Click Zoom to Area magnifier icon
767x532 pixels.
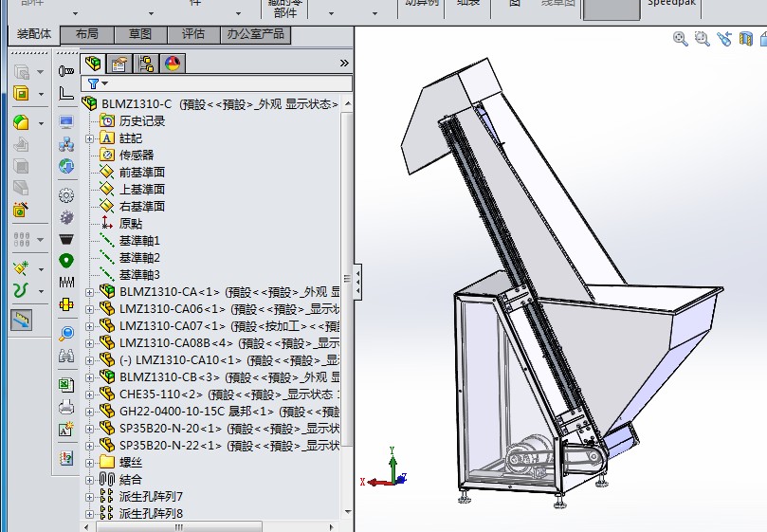(x=702, y=39)
